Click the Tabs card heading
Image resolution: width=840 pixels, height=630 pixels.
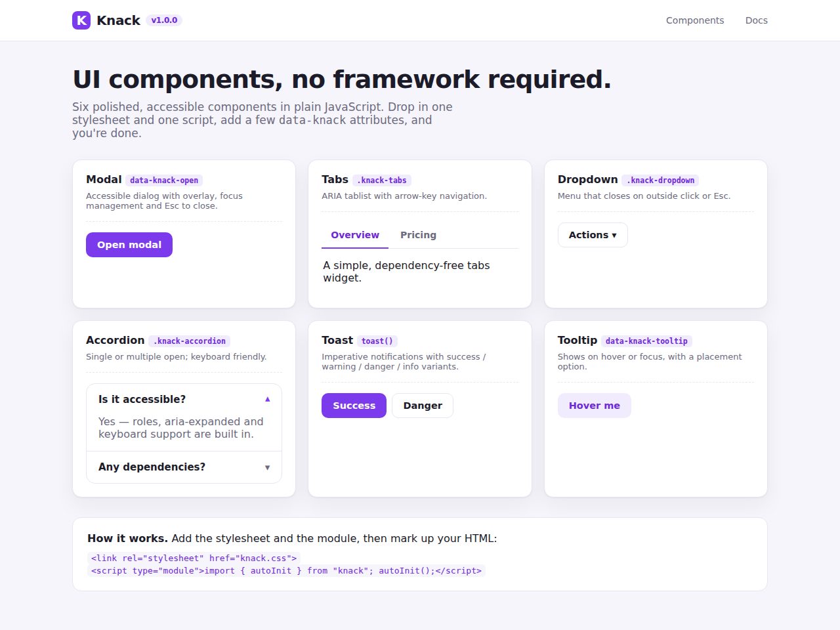[335, 180]
